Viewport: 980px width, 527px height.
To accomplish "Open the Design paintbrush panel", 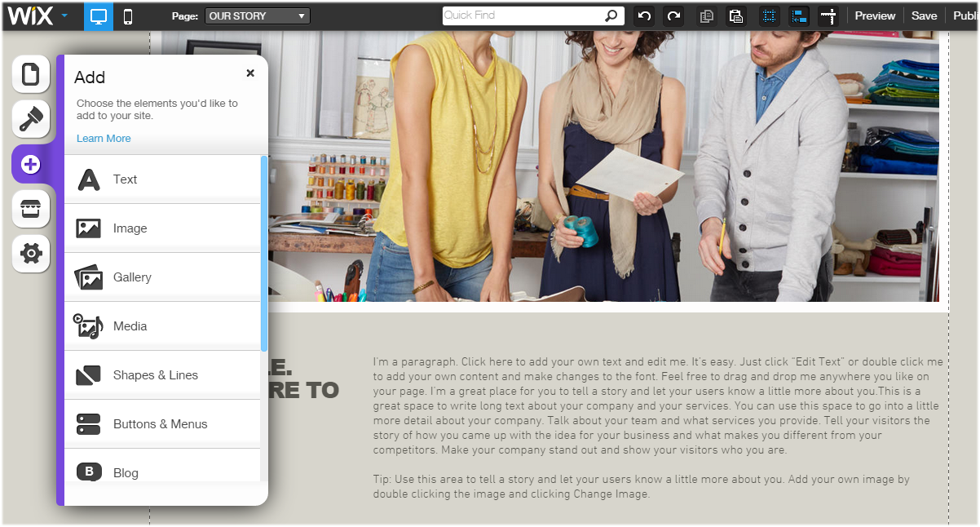I will tap(30, 119).
